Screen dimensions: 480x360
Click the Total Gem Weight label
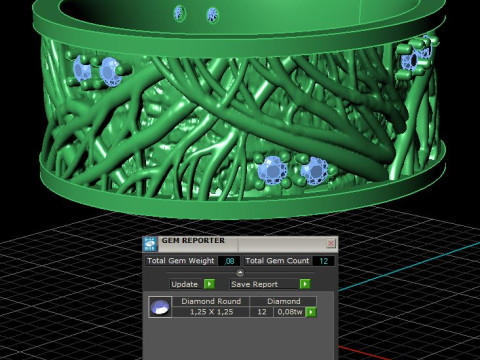181,261
